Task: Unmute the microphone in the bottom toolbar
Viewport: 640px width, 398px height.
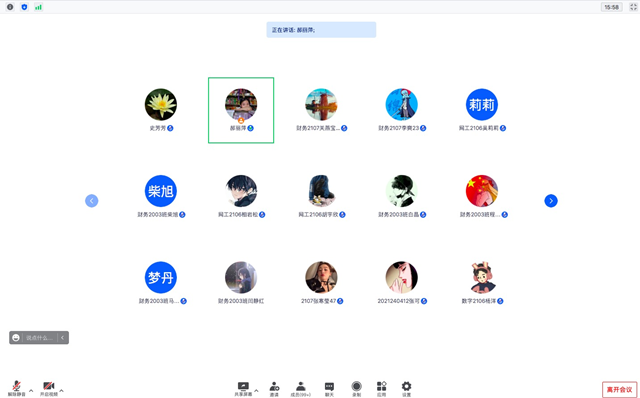Action: click(x=16, y=388)
